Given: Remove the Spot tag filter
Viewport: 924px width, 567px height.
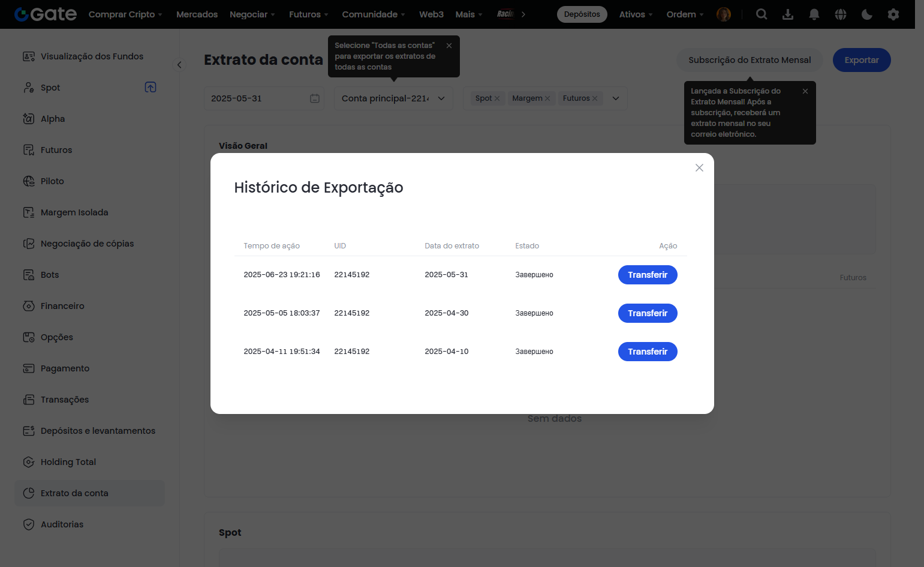Looking at the screenshot, I should click(x=496, y=98).
